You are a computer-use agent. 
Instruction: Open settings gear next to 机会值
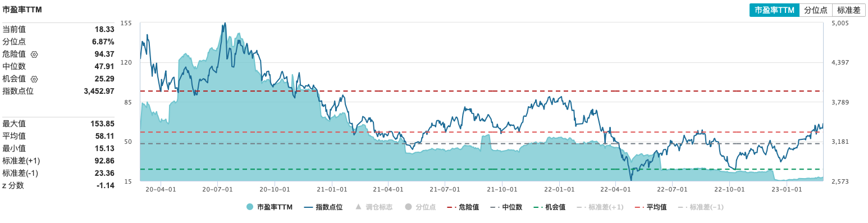pos(34,79)
